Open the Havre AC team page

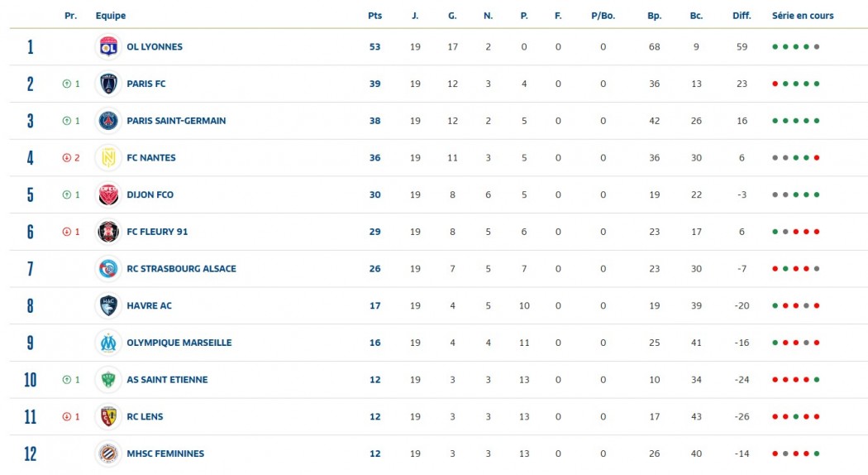click(150, 305)
